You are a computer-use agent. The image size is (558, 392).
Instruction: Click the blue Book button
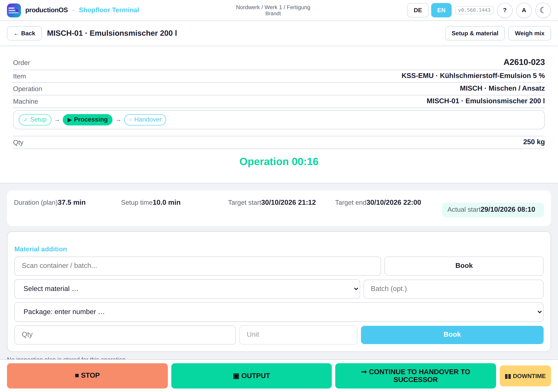[x=452, y=335]
